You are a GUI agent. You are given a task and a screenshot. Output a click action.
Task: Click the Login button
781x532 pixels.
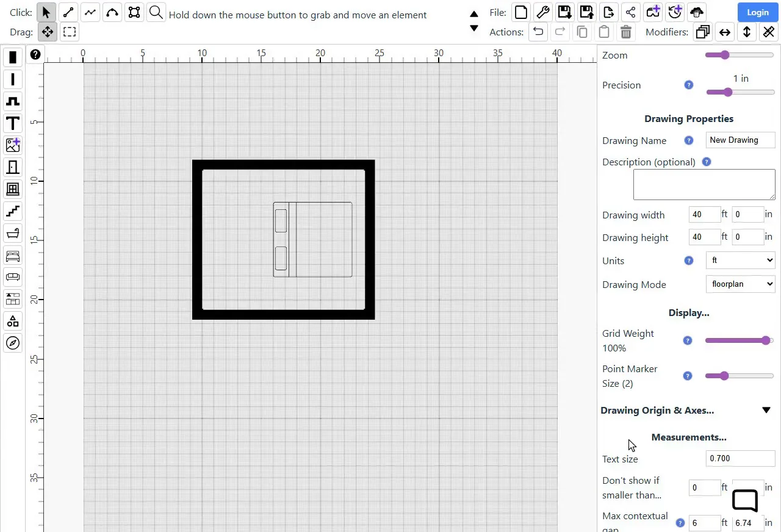758,12
